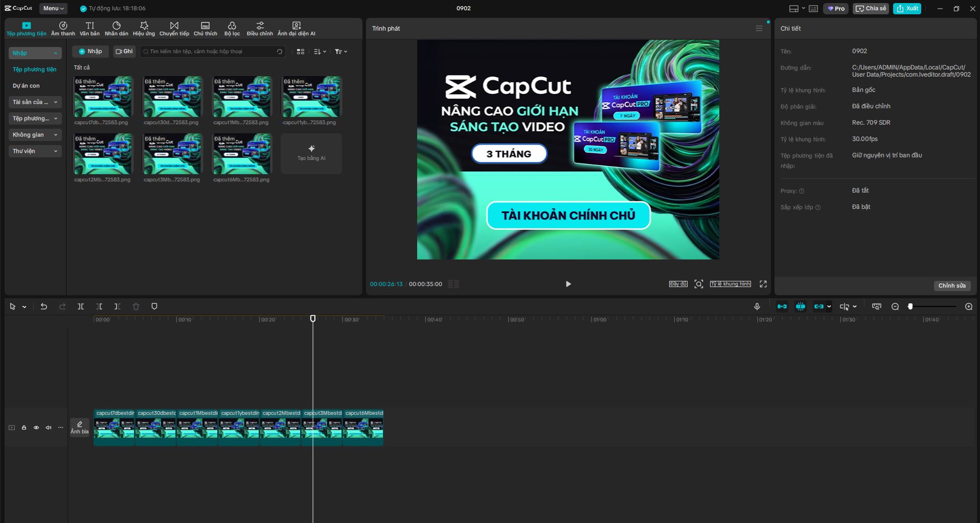The image size is (980, 523).
Task: Select the Âm thanh panel icon
Action: point(62,28)
